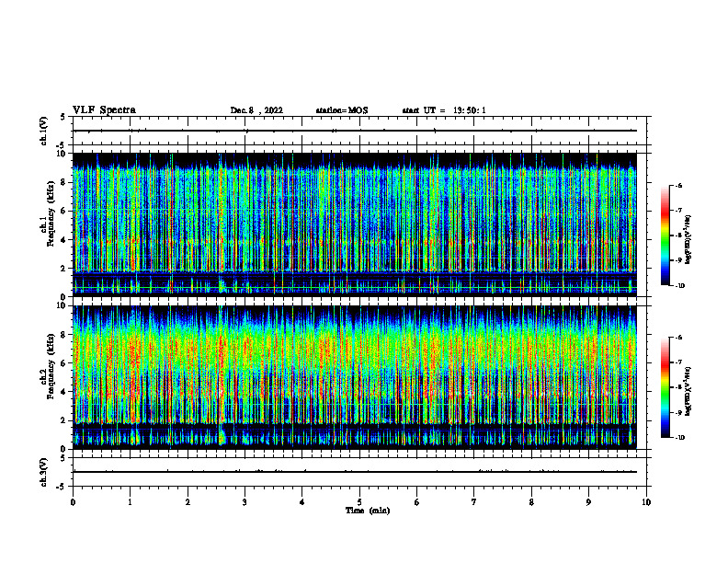Click the 'start UT = 13:50:1' label
The height and width of the screenshot is (563, 728).
(x=444, y=110)
